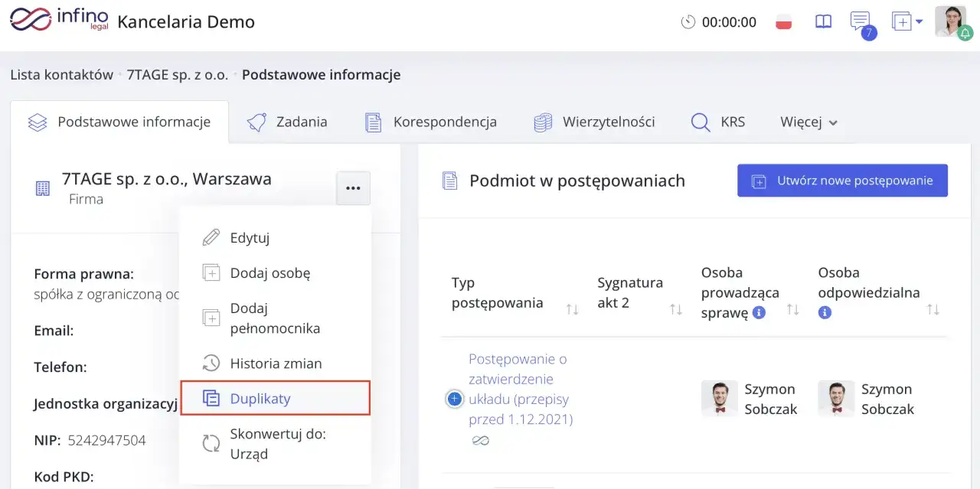980x489 pixels.
Task: Open the dropdown arrow next to quick-create icon
Action: (x=917, y=21)
